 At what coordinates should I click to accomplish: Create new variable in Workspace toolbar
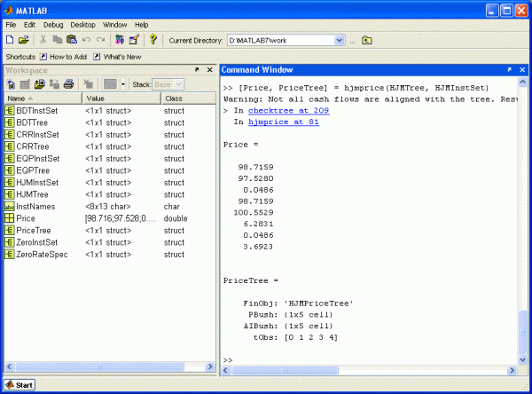(x=11, y=84)
